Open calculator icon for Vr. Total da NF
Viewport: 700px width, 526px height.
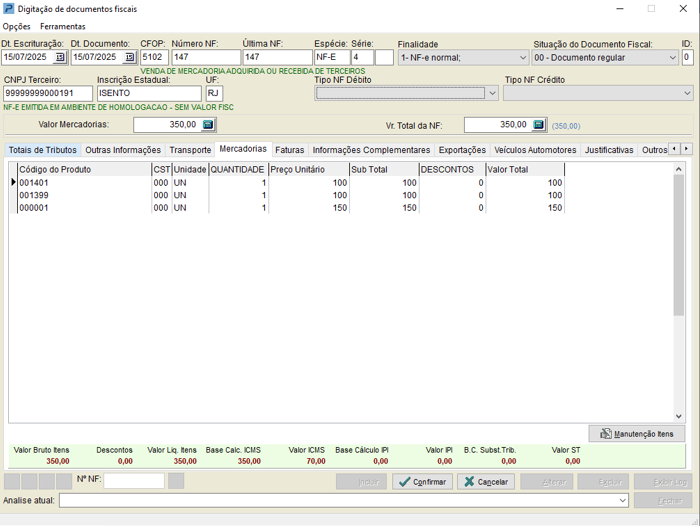[539, 125]
